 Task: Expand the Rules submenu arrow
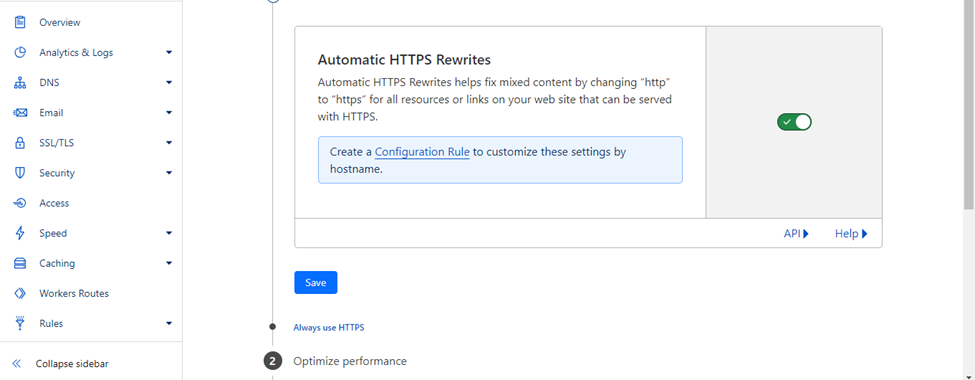pyautogui.click(x=169, y=323)
